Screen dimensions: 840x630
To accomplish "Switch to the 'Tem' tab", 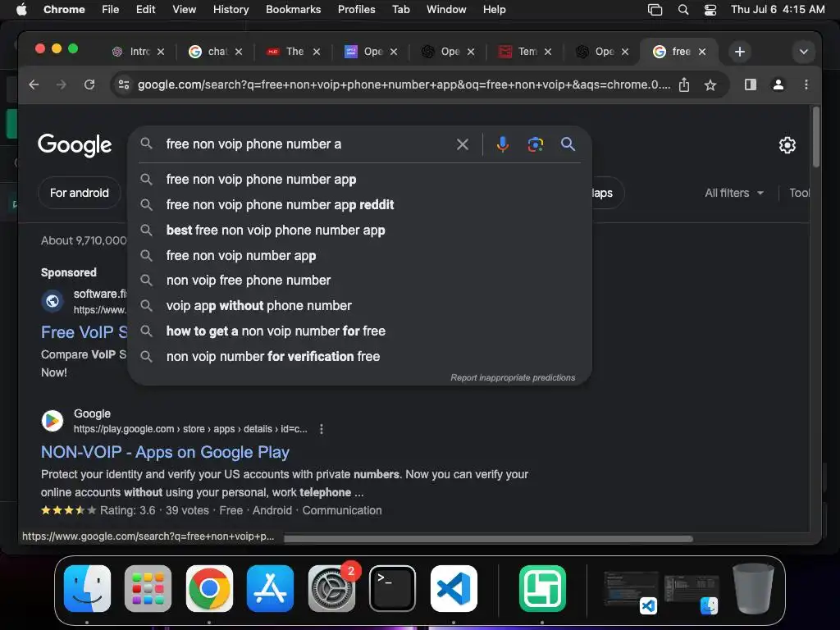I will click(x=524, y=52).
